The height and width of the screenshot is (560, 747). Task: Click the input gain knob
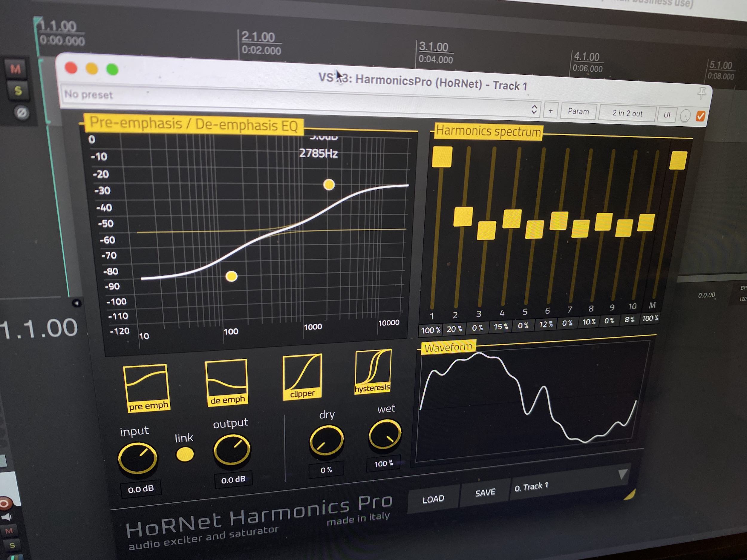click(137, 458)
